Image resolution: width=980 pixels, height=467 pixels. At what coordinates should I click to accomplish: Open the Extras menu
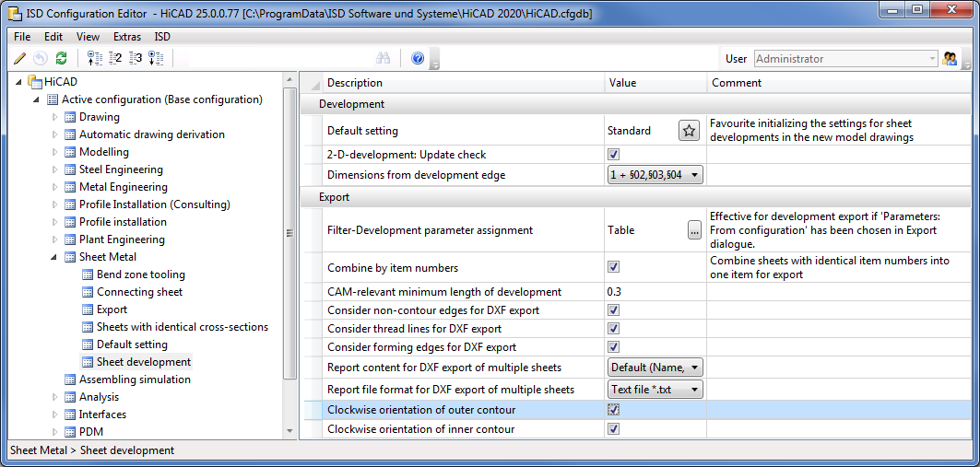[127, 37]
